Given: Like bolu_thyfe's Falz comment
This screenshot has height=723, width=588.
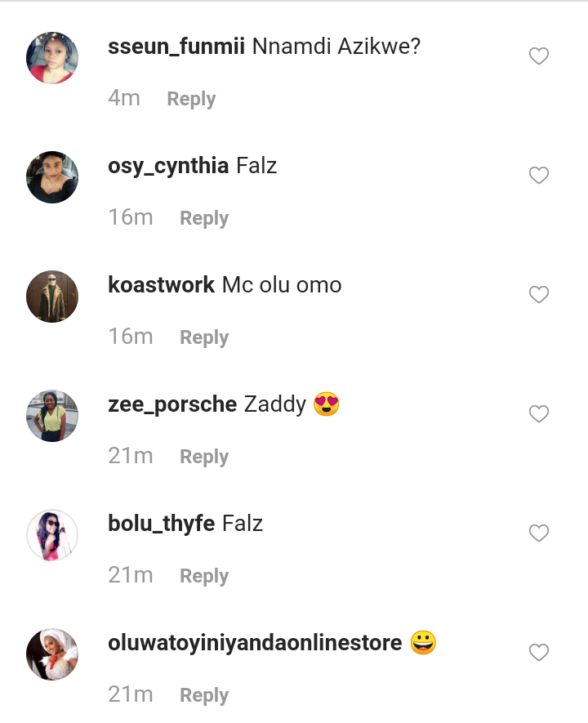Looking at the screenshot, I should pyautogui.click(x=538, y=533).
